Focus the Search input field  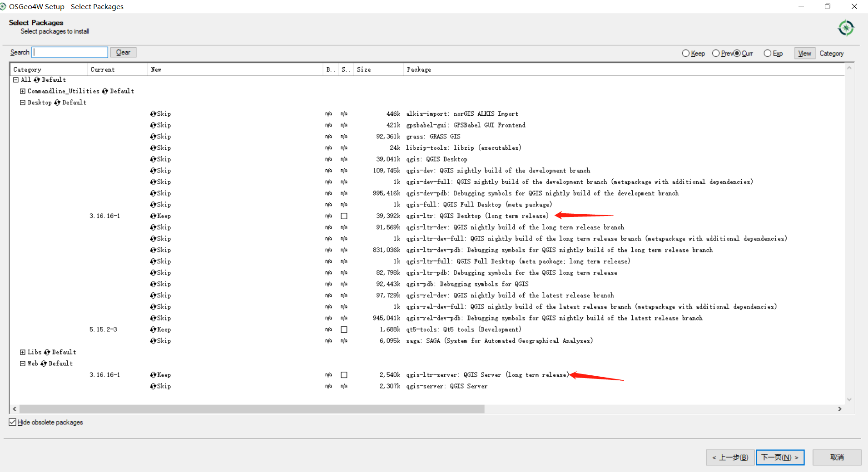click(x=70, y=52)
